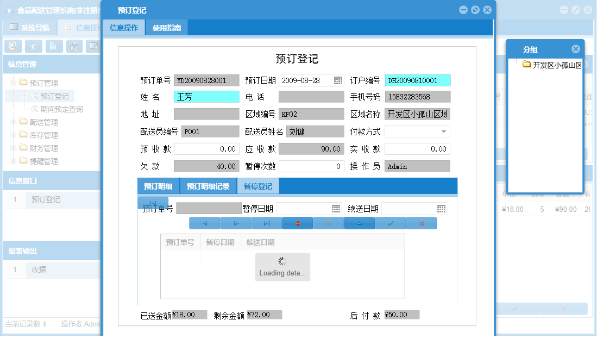
Task: Open the 付款方式 dropdown list
Action: tap(444, 131)
